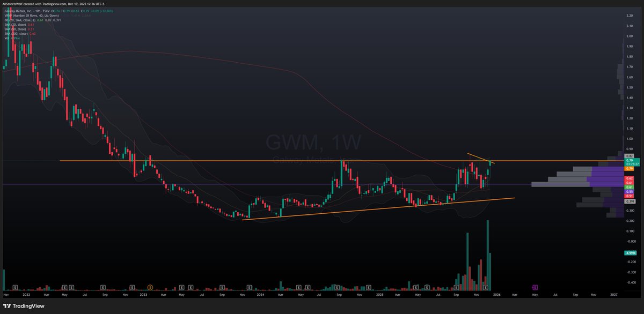Click the "SMA (20, close)" legend entry

(x=15, y=25)
